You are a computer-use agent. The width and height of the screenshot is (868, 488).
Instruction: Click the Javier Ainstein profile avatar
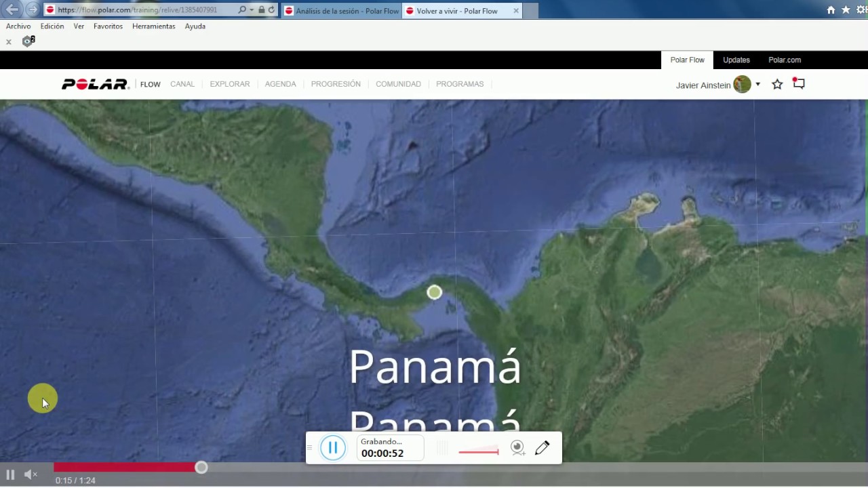[742, 85]
